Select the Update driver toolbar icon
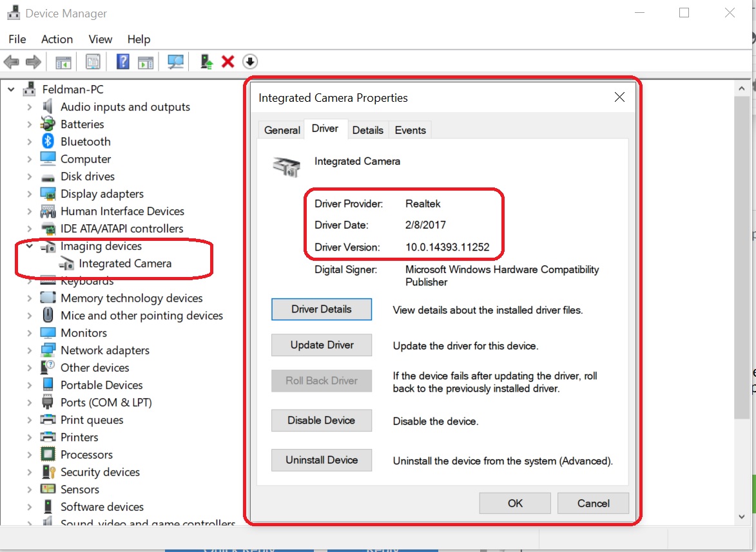 [205, 61]
